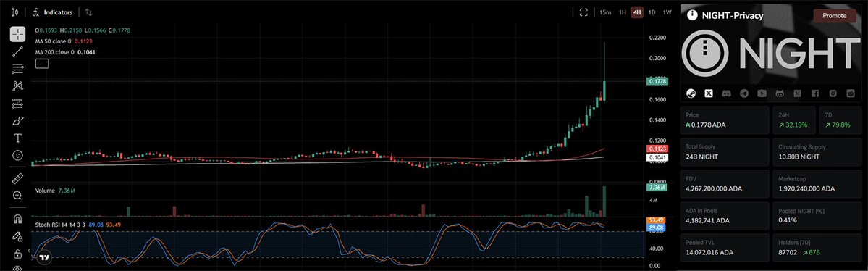868x271 pixels.
Task: Open the NIGHT Instagram link
Action: (x=833, y=93)
